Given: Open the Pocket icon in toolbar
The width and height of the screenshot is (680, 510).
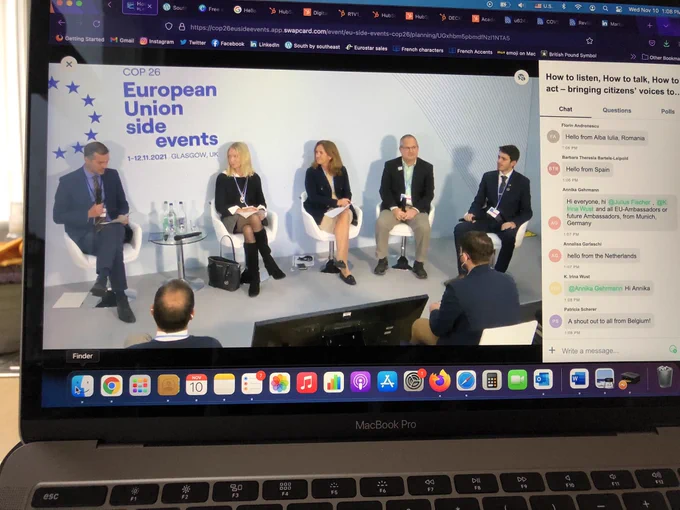Looking at the screenshot, I should click(x=652, y=43).
